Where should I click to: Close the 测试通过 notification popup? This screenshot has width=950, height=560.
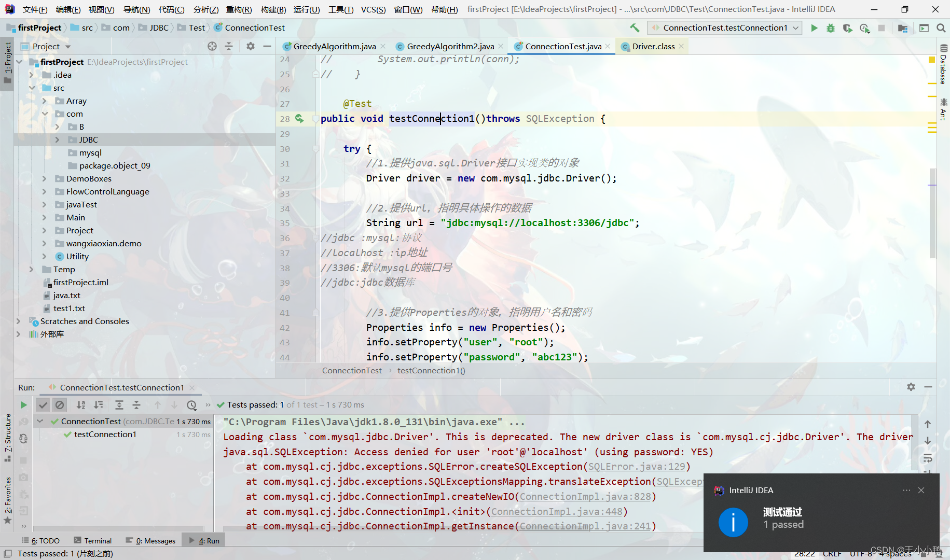pos(921,491)
